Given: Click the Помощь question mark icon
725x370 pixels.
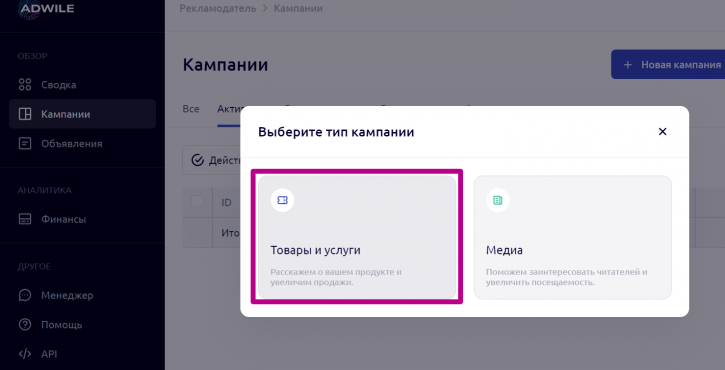Looking at the screenshot, I should (25, 325).
